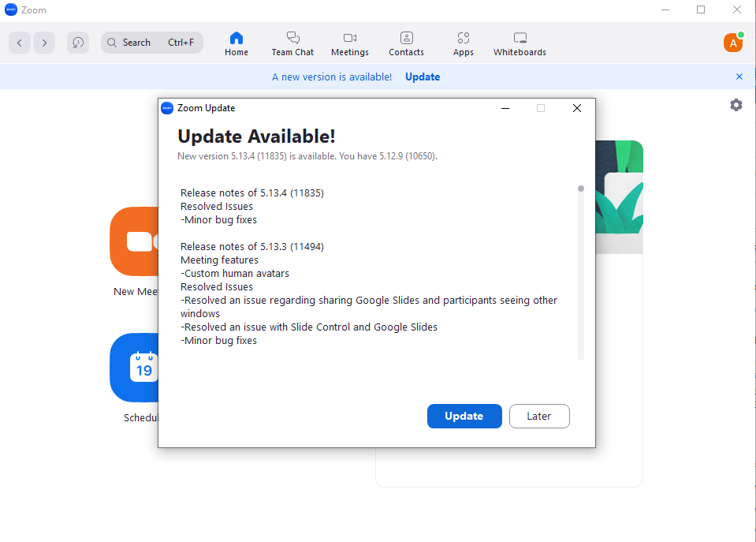The image size is (756, 542).
Task: Dismiss the new version banner
Action: tap(739, 77)
